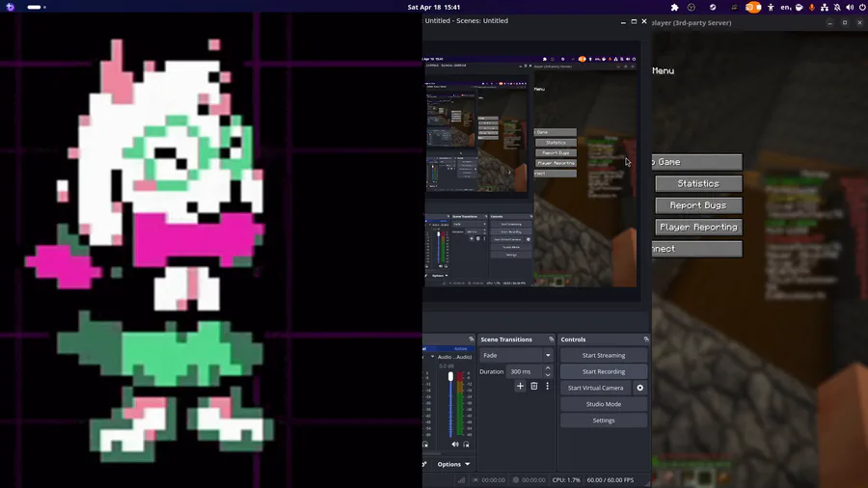
Task: Open system volume speaker icon
Action: [850, 7]
